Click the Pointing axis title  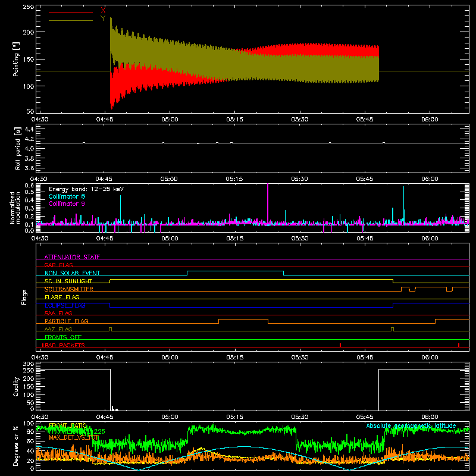[16, 59]
